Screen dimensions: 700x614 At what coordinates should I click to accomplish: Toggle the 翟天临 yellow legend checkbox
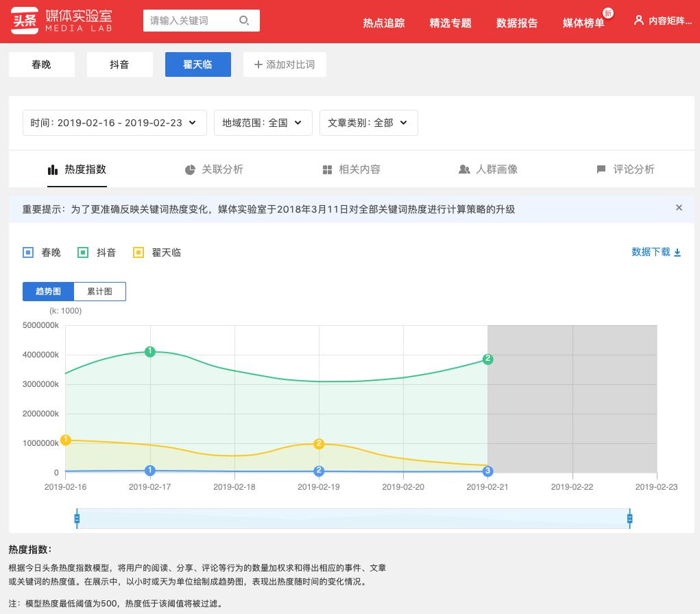click(138, 252)
